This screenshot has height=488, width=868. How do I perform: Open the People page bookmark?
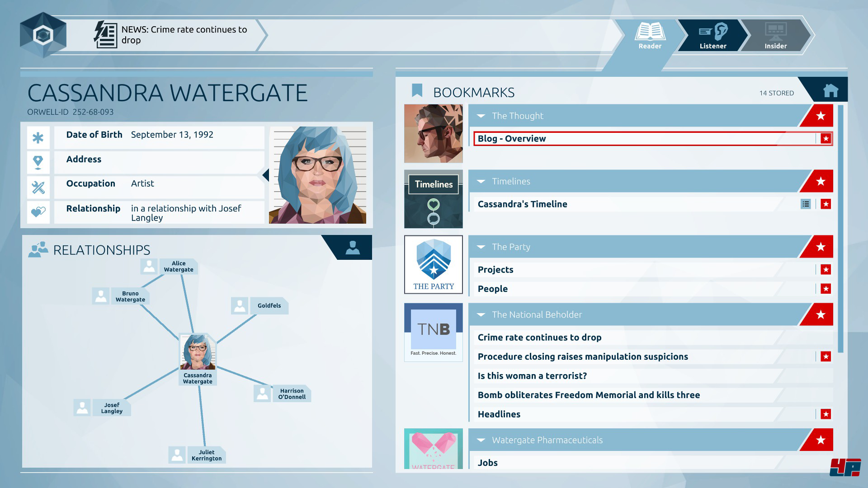click(492, 289)
